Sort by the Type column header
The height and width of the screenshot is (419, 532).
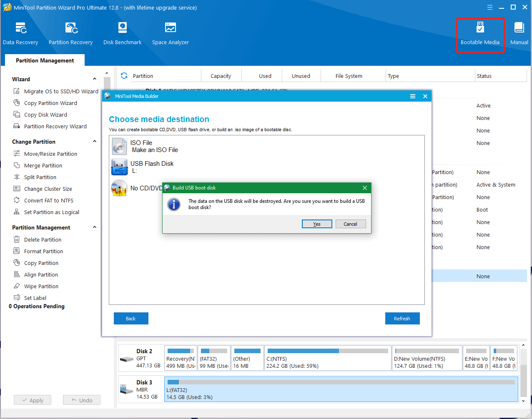tap(430, 76)
